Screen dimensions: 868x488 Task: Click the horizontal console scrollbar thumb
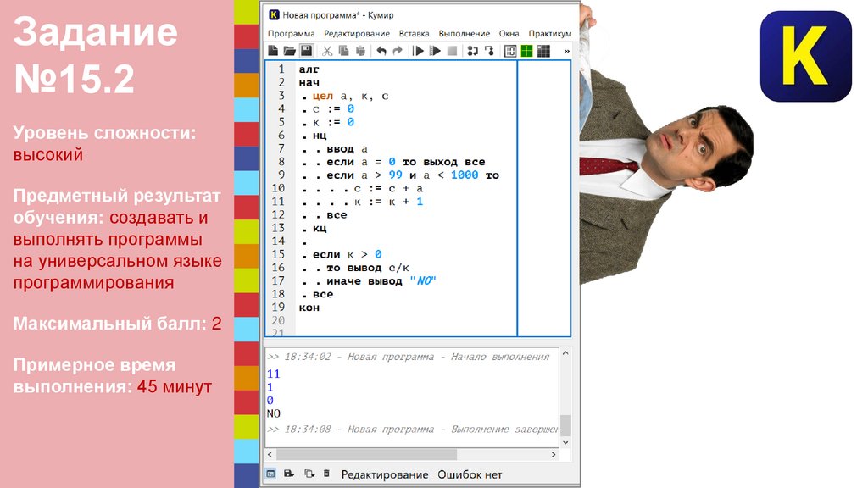point(366,454)
